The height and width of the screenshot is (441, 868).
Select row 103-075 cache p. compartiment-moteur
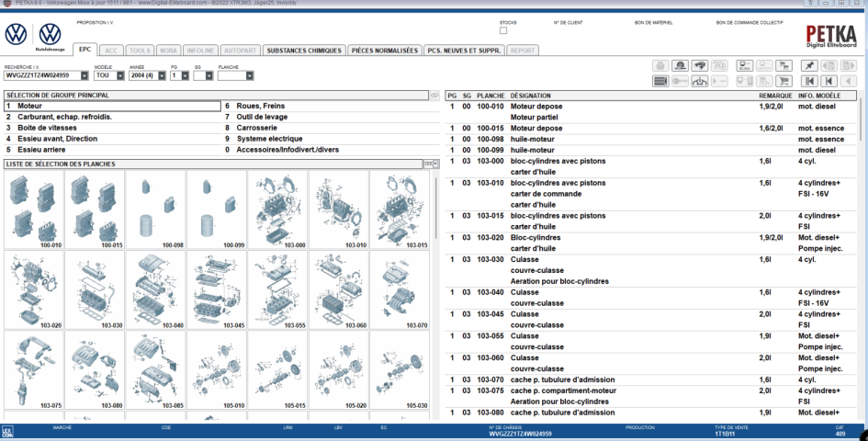tap(651, 396)
